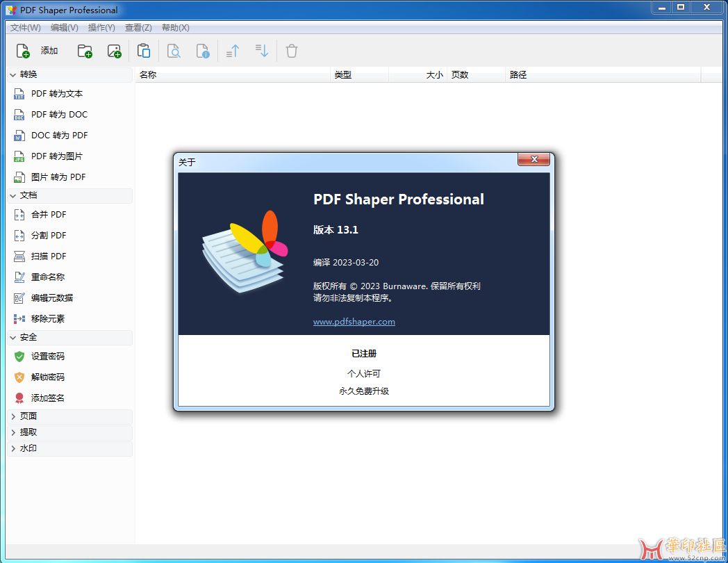Select the 分割 PDF text
Image resolution: width=728 pixels, height=563 pixels.
pos(49,236)
